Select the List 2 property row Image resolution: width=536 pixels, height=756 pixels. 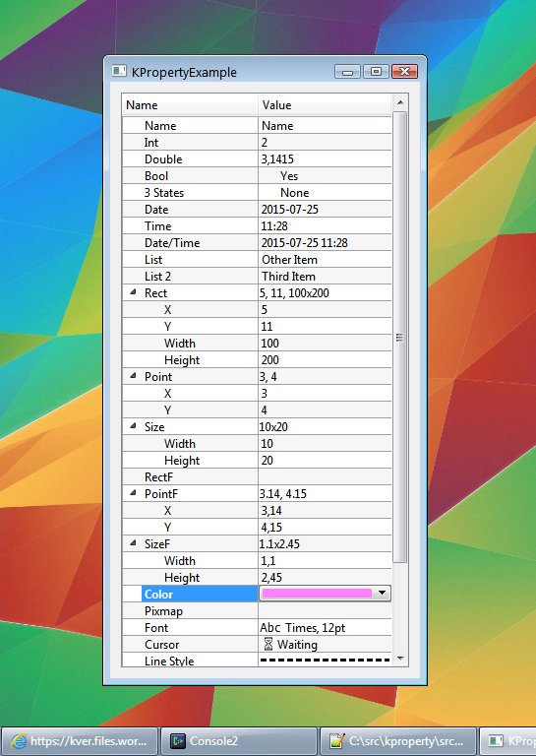tap(257, 277)
